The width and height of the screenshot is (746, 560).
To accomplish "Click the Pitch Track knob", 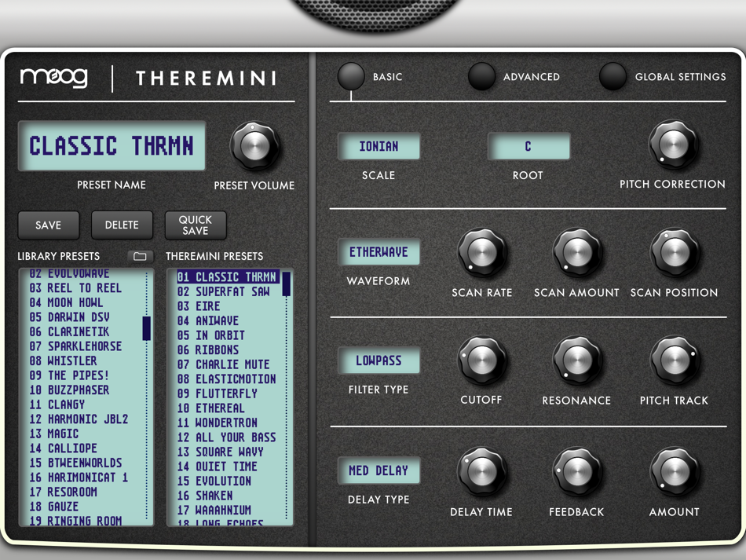I will tap(675, 361).
